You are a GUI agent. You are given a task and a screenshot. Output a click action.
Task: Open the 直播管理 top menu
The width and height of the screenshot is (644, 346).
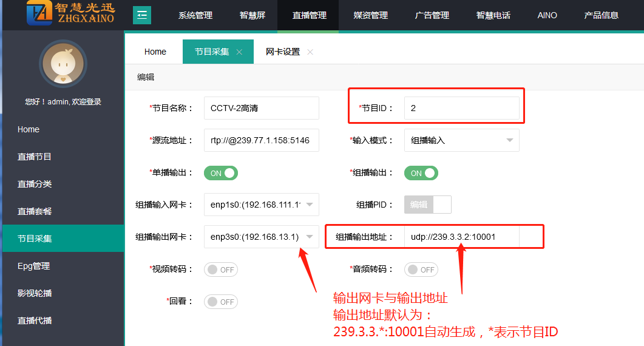pos(309,15)
